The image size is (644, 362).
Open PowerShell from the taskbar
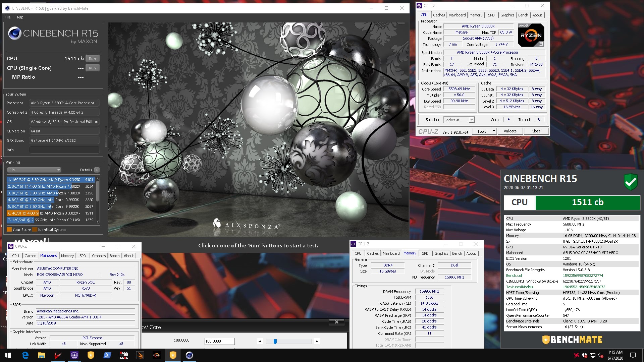[x=107, y=355]
